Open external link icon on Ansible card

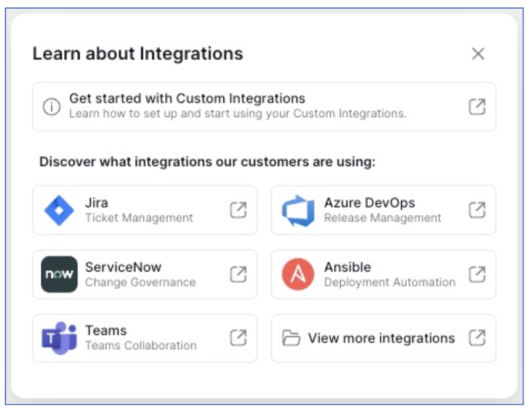coord(476,274)
